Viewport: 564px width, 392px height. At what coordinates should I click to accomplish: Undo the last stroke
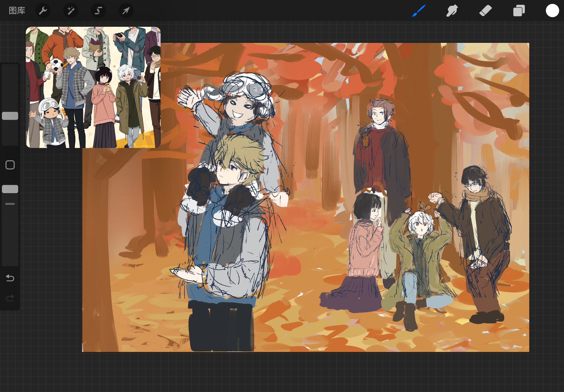pyautogui.click(x=10, y=278)
